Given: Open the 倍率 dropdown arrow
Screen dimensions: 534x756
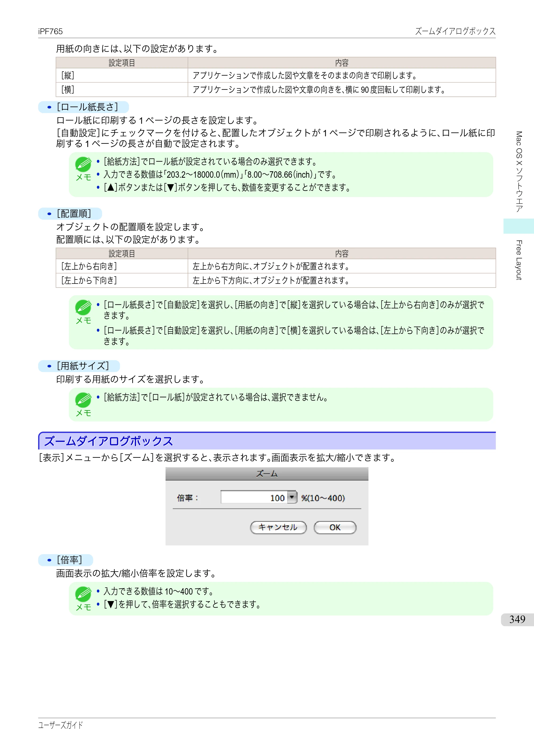Looking at the screenshot, I should [x=292, y=497].
